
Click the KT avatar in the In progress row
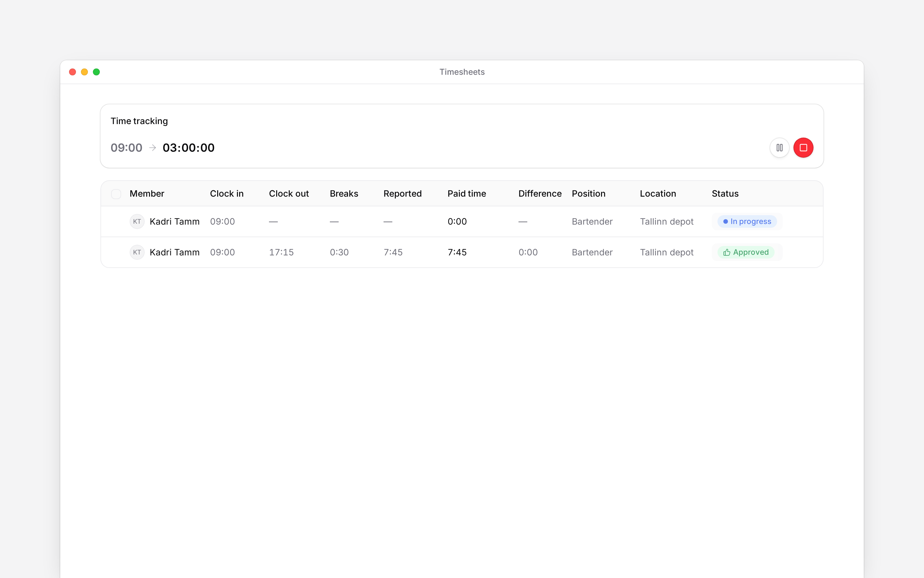[137, 221]
